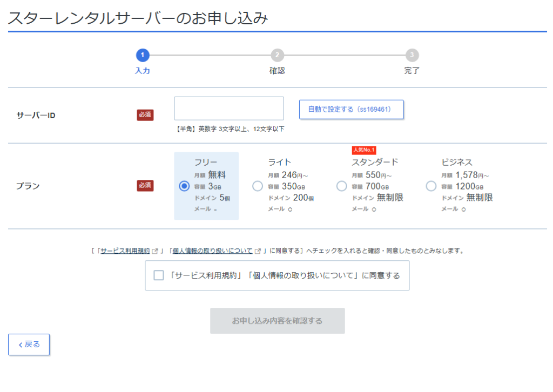Click the red 人気No.1 badge
Image resolution: width=553 pixels, height=392 pixels.
[x=363, y=150]
